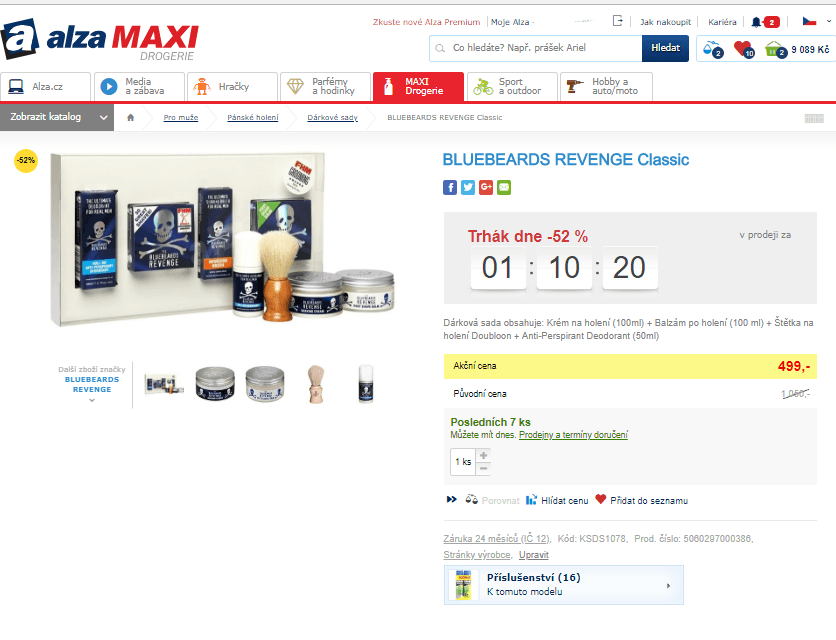Open the Sport a outdoor tab
This screenshot has width=836, height=640.
coord(511,87)
